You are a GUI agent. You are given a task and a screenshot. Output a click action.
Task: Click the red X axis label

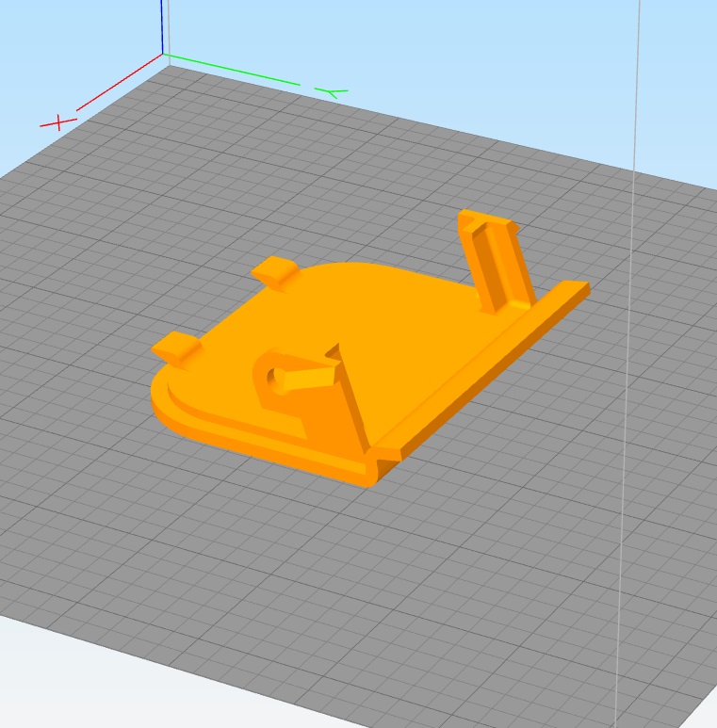pos(58,121)
